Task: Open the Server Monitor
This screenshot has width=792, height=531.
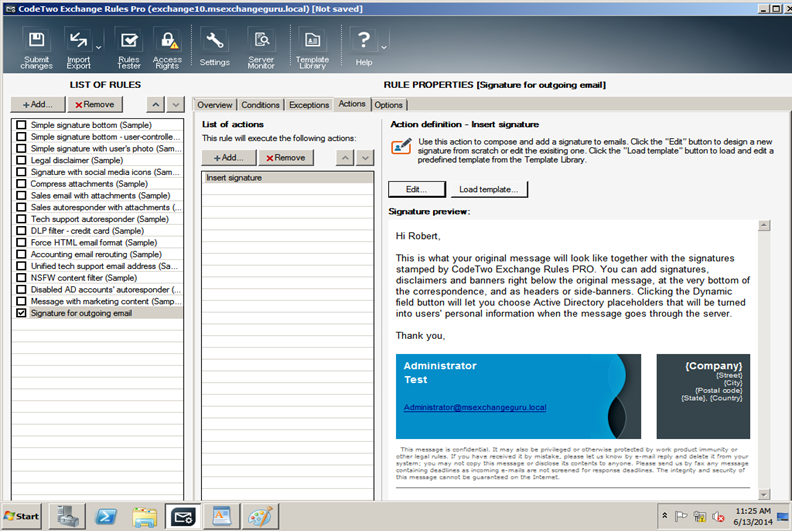Action: 261,49
